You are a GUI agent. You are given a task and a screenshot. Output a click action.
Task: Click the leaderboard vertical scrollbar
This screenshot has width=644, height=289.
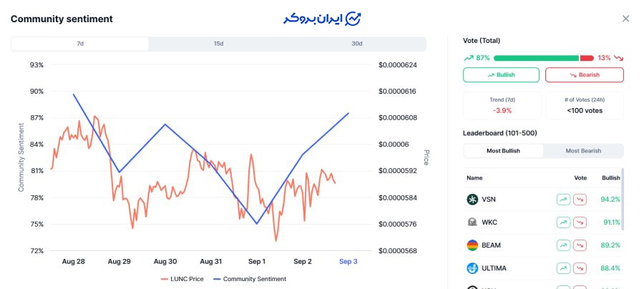622,200
